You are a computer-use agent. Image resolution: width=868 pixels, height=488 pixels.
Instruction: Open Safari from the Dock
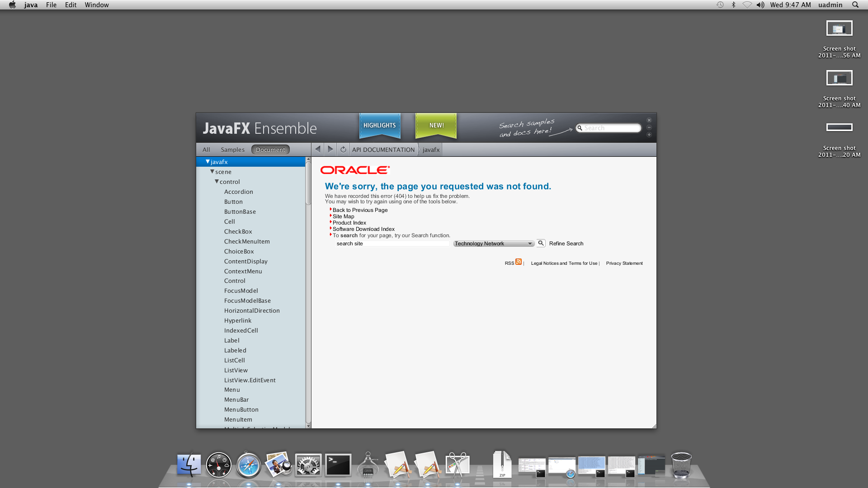tap(248, 465)
